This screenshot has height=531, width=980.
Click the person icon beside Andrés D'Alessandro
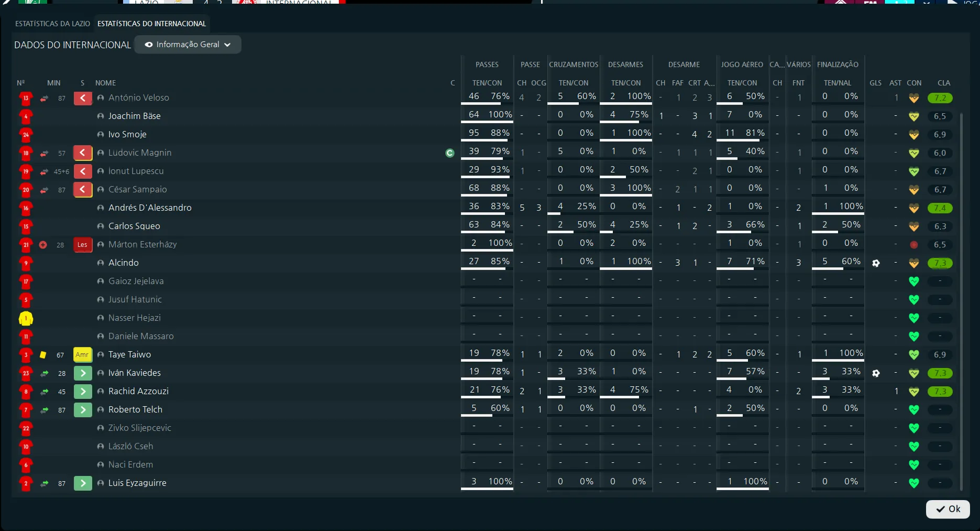pos(101,208)
